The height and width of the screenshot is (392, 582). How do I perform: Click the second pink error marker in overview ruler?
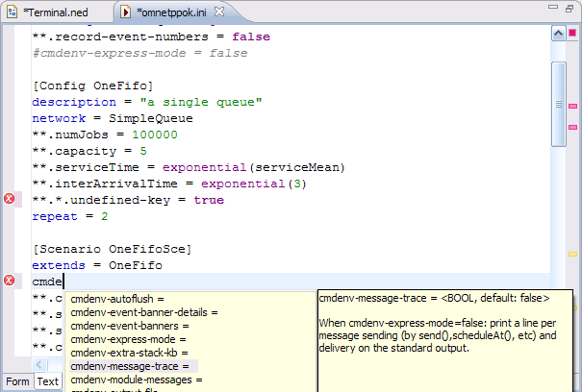tap(572, 127)
